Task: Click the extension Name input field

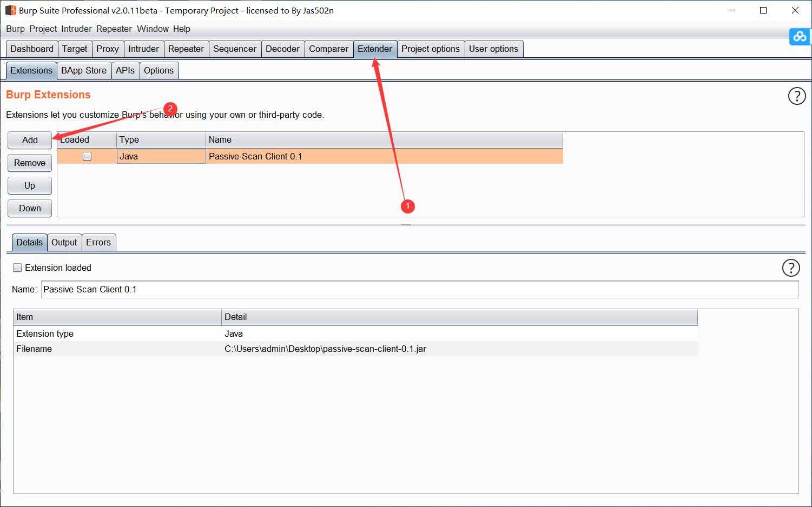Action: [420, 289]
